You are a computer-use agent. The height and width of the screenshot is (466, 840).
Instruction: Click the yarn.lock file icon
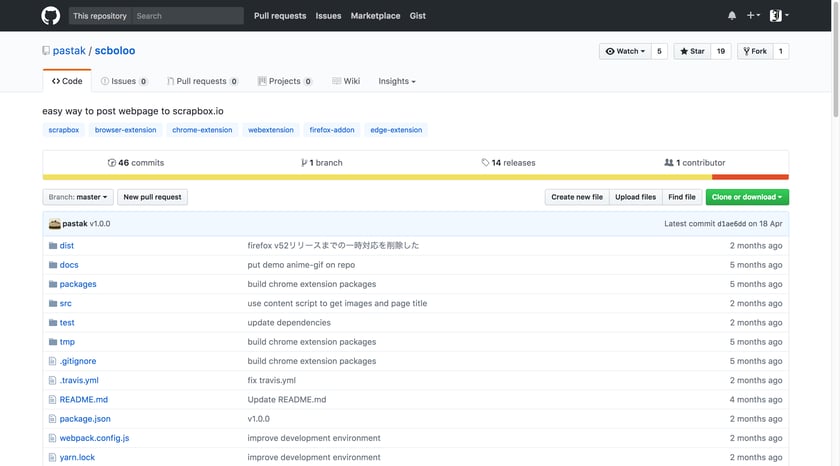52,458
